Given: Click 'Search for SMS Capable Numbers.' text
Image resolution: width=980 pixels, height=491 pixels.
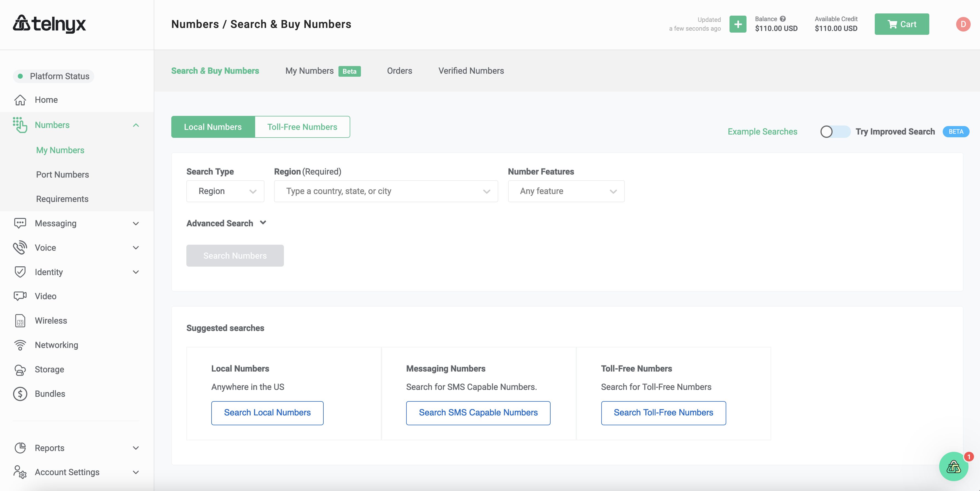Looking at the screenshot, I should [x=471, y=387].
